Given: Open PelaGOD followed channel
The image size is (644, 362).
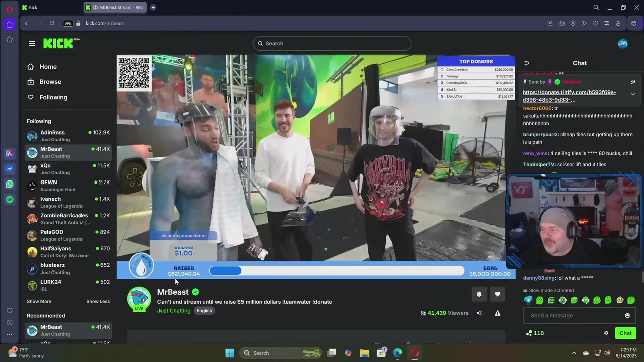Looking at the screenshot, I should click(x=68, y=236).
